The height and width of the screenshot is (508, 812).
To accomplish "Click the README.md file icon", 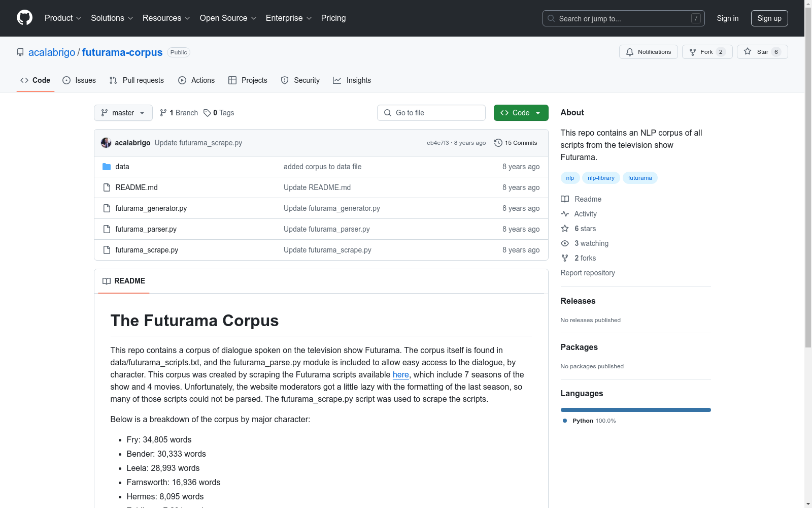I will click(107, 187).
